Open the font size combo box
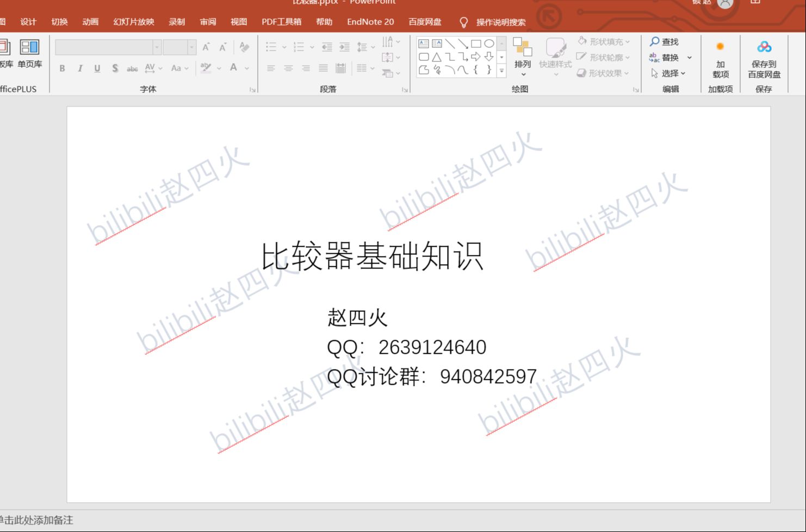806x532 pixels. 179,47
